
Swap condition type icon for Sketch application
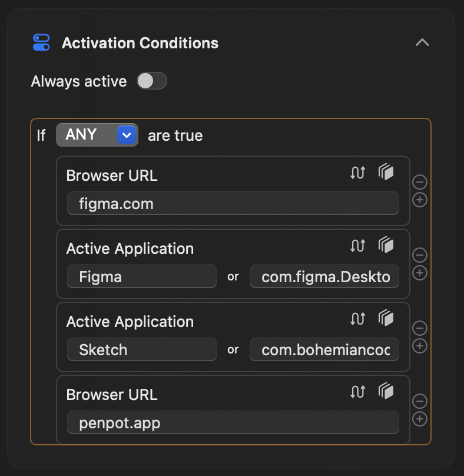pyautogui.click(x=357, y=319)
